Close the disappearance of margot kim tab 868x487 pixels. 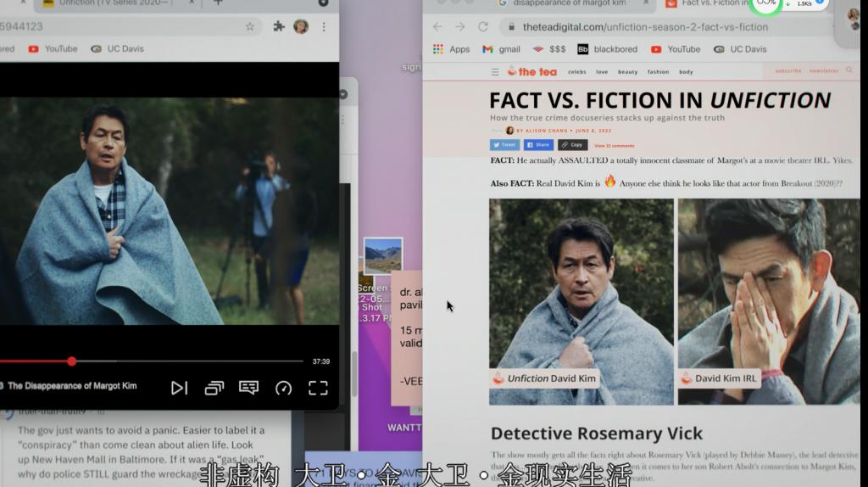tap(646, 3)
